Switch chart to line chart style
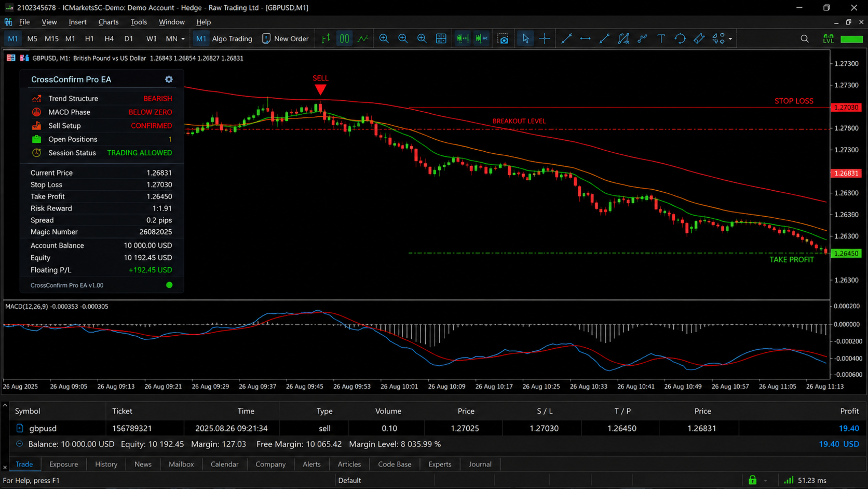The height and width of the screenshot is (489, 868). 363,38
